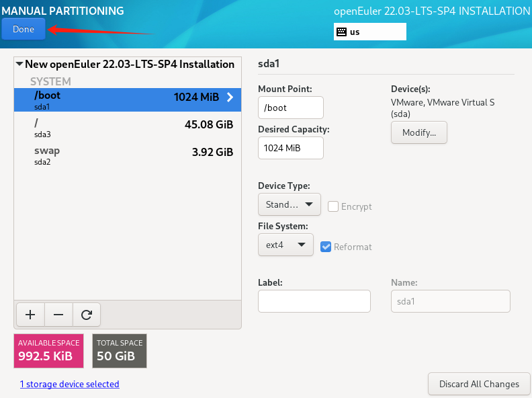The image size is (532, 398).
Task: Open the Device Type dropdown
Action: click(x=289, y=204)
